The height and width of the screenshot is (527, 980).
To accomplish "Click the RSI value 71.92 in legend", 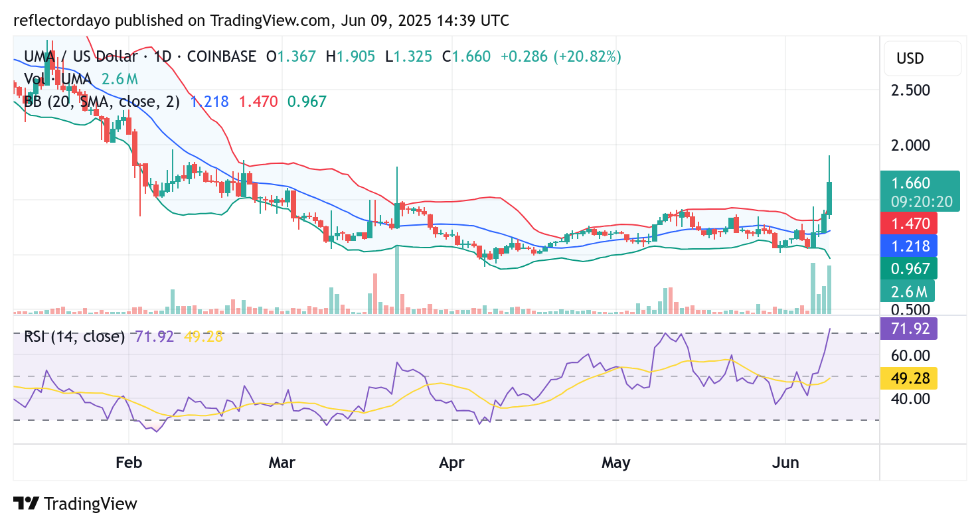I will pyautogui.click(x=154, y=337).
